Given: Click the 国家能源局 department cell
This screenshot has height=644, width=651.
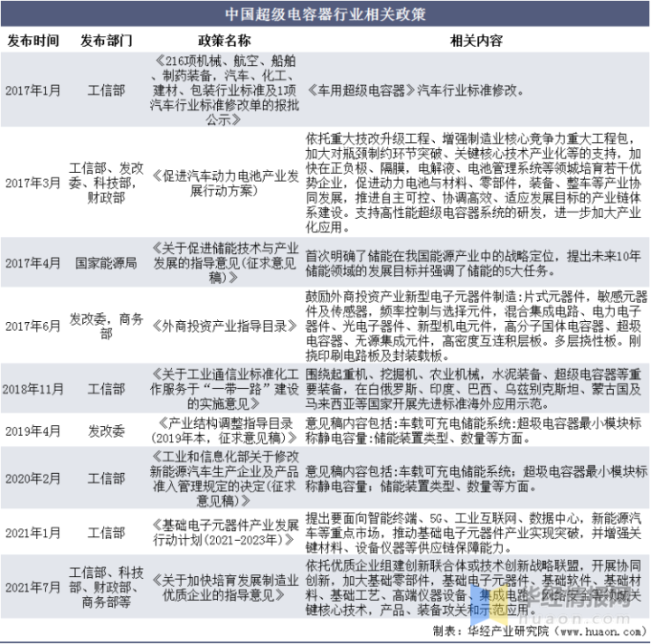Looking at the screenshot, I should (107, 263).
